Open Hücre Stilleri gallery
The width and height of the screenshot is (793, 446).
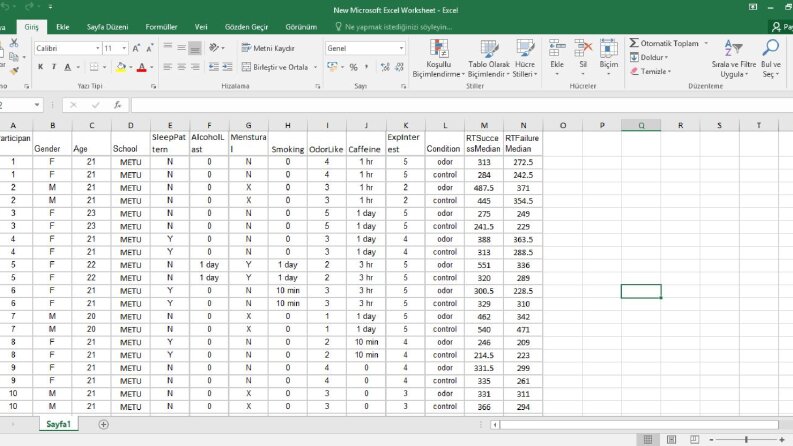coord(525,59)
